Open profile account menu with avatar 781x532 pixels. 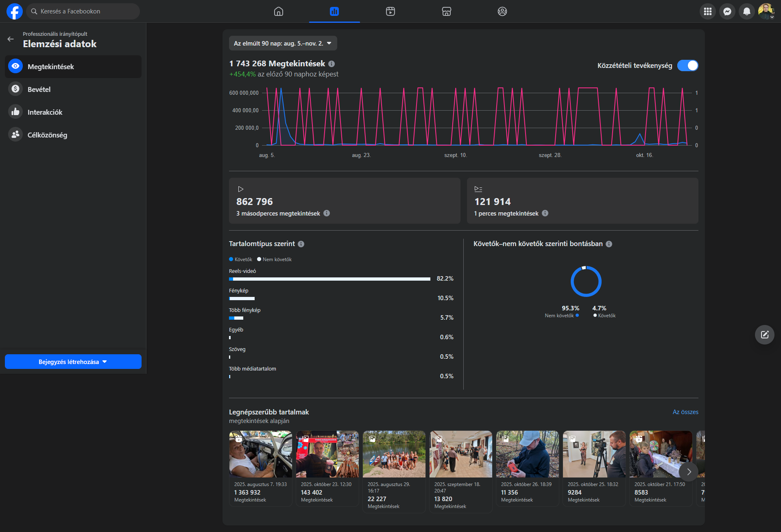pos(766,11)
